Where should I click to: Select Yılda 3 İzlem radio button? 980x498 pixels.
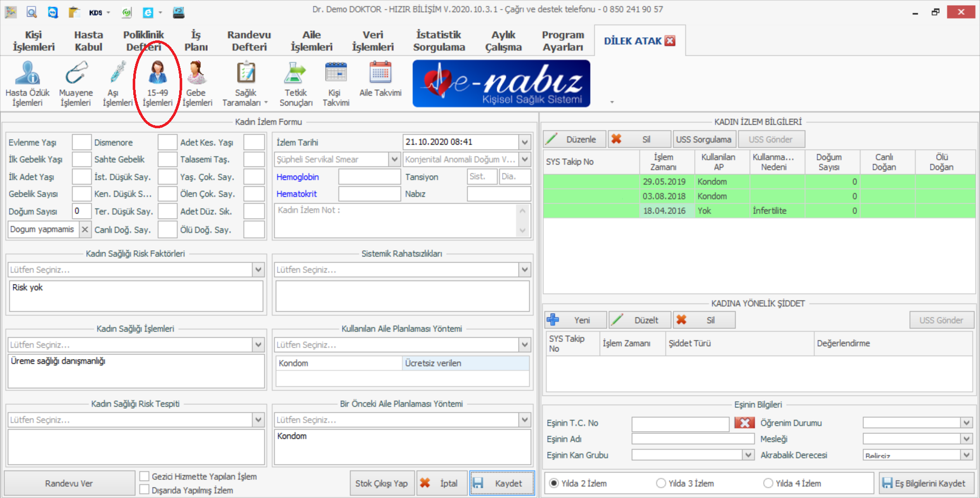point(661,483)
